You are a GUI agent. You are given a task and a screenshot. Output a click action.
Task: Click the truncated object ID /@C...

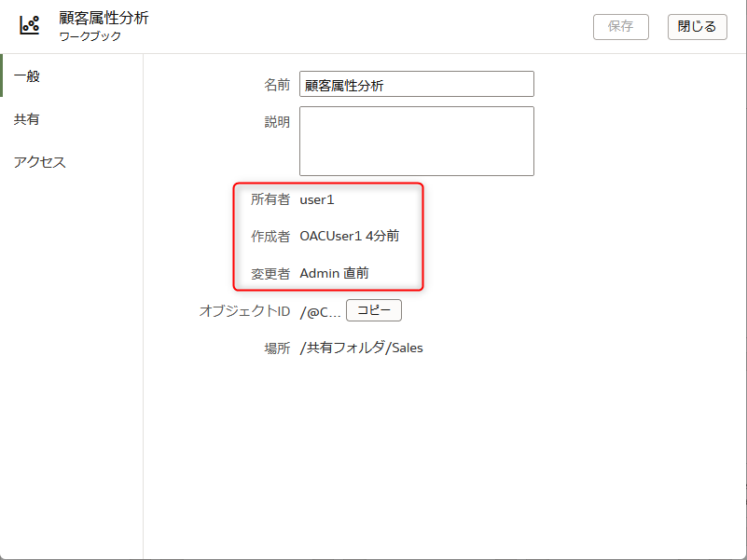tap(320, 312)
